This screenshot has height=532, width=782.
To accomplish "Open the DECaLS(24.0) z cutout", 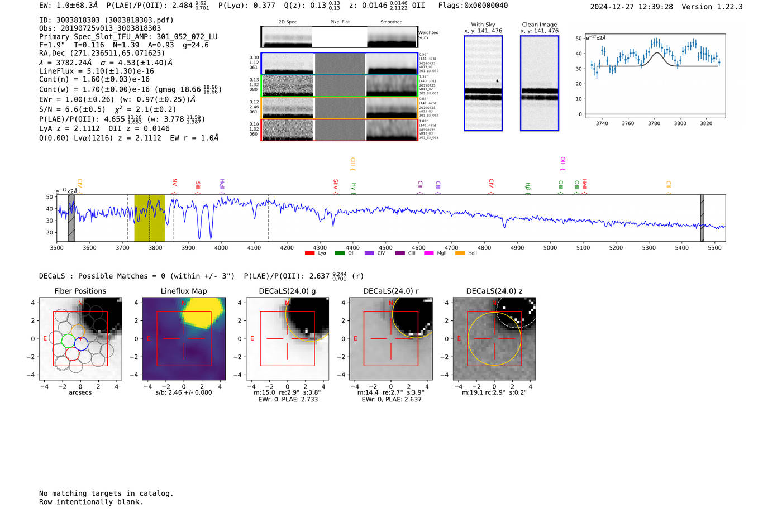I will pyautogui.click(x=494, y=339).
